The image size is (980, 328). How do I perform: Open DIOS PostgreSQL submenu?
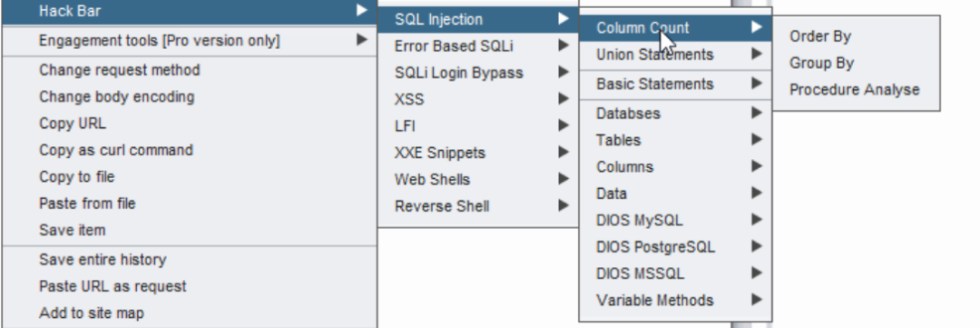coord(676,246)
